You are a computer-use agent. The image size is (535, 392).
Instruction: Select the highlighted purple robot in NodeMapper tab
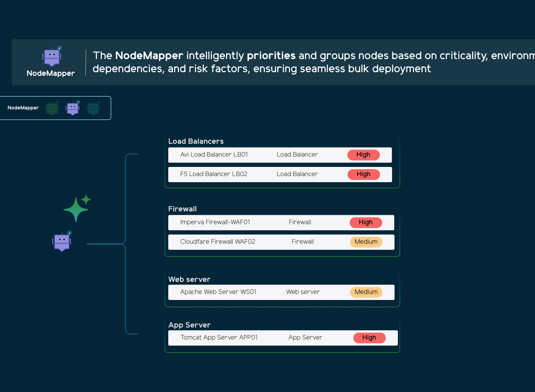point(73,108)
